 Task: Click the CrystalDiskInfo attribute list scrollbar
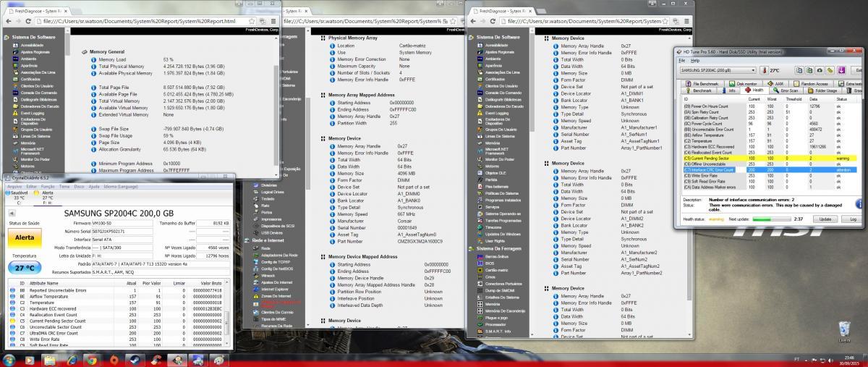coord(227,322)
